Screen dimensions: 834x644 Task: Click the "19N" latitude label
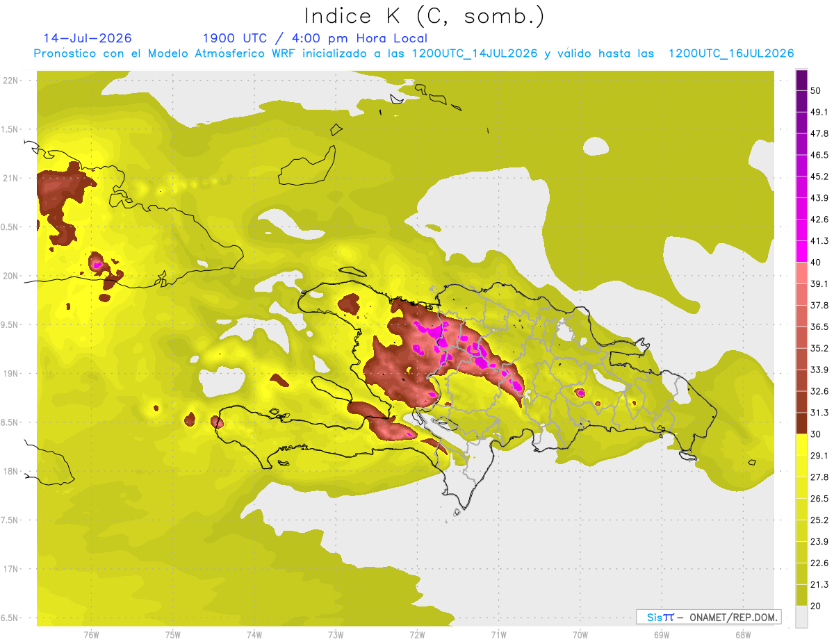click(x=11, y=374)
